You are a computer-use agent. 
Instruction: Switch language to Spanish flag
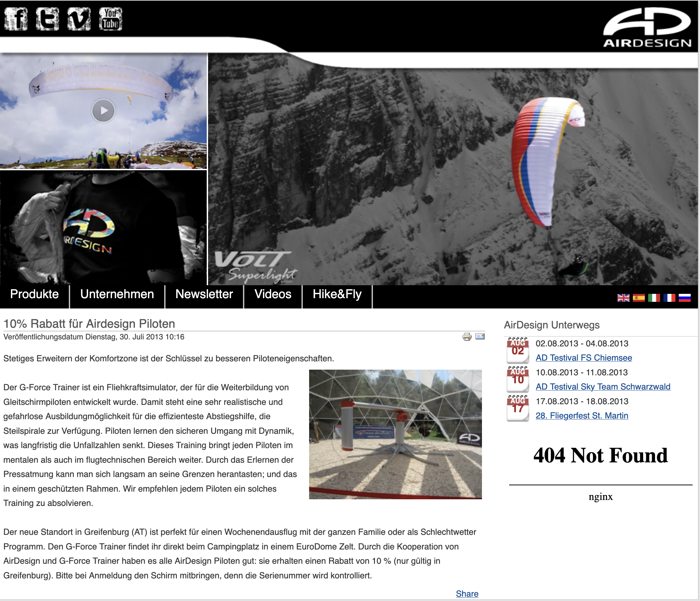(639, 298)
